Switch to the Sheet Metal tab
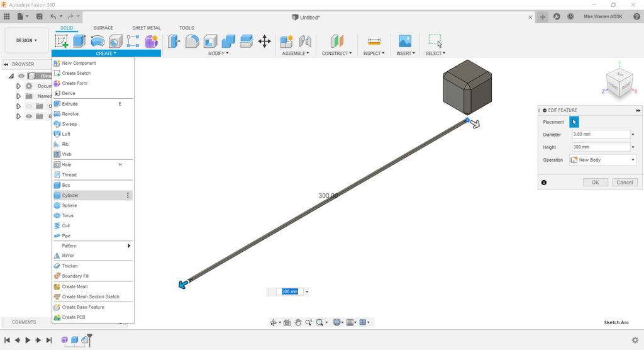Screen dimensions: 644x350 click(147, 28)
